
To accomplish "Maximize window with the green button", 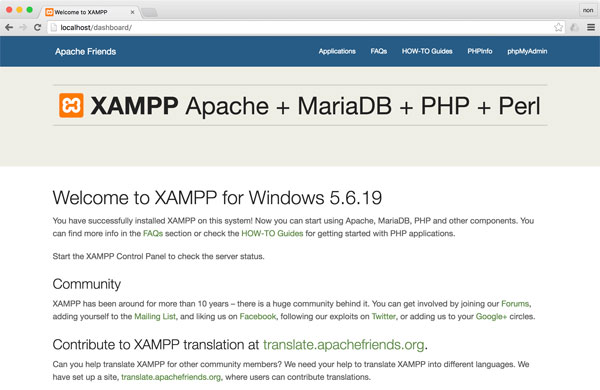I will 29,10.
